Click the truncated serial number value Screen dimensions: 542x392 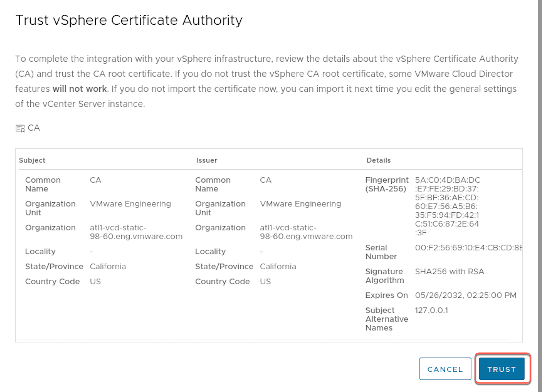468,248
